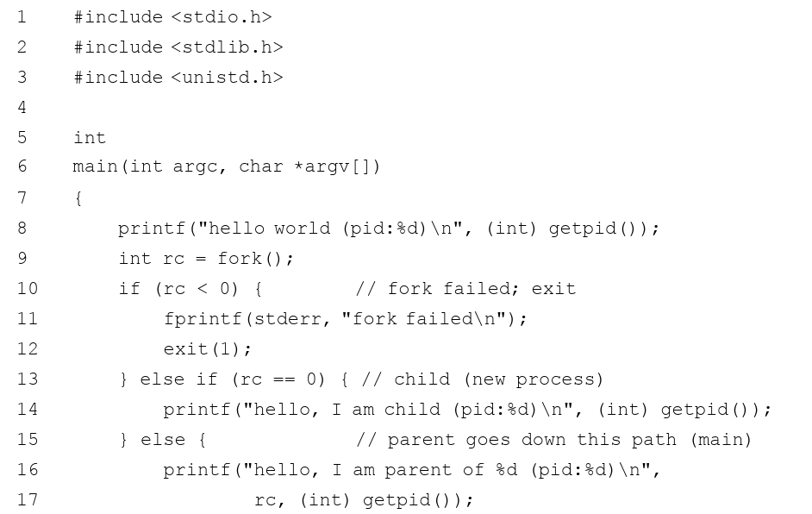Screen dimensions: 812x514
Task: Place cursor on the int return type
Action: (90, 137)
